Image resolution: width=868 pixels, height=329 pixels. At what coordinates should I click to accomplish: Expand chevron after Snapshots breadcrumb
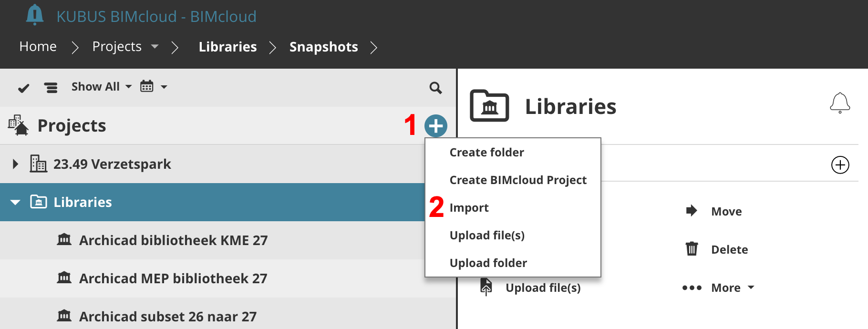(373, 47)
